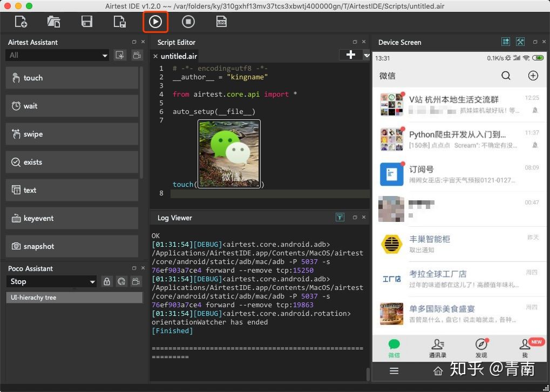This screenshot has width=550, height=392.
Task: Click the __author__ = "kingname" line
Action: point(220,77)
